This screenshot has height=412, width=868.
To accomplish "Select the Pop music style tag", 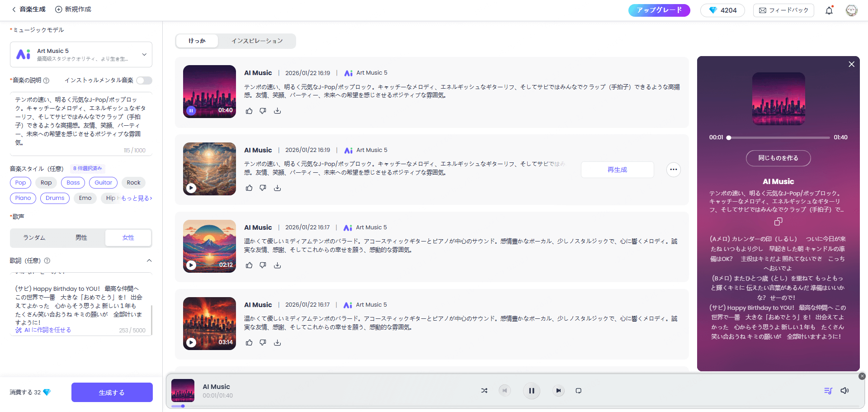I will coord(20,183).
